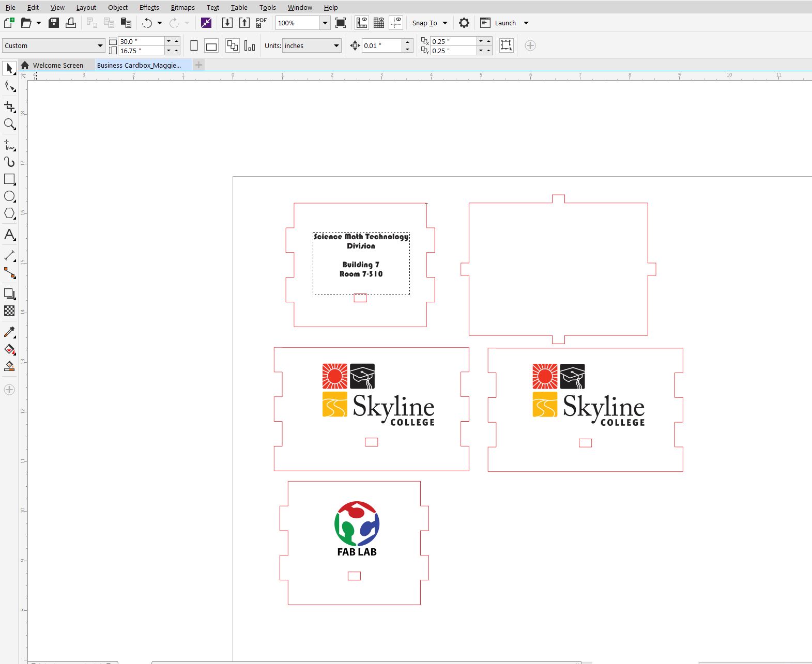Select the Color Eyedropper tool
The image size is (812, 664).
click(9, 332)
